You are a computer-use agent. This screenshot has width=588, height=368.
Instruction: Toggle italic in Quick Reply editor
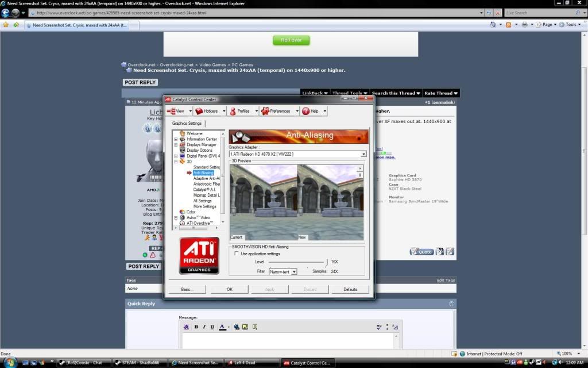[204, 327]
